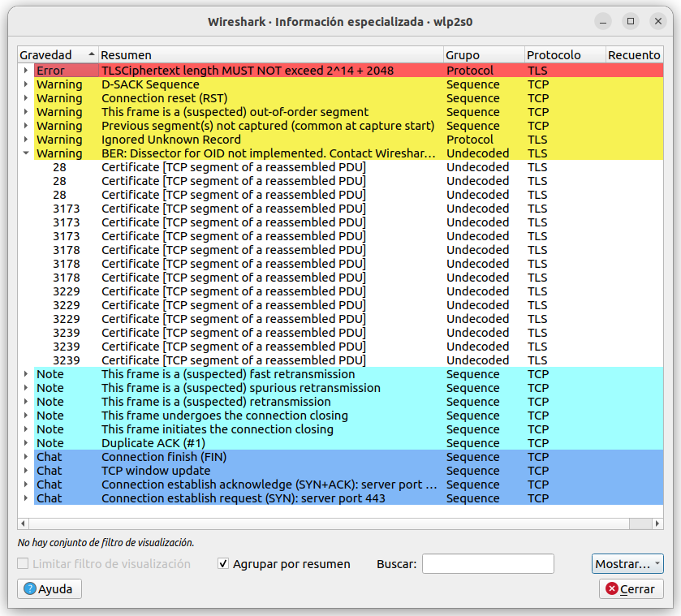
Task: Expand the Ignored Unknown Record warning
Action: [26, 140]
